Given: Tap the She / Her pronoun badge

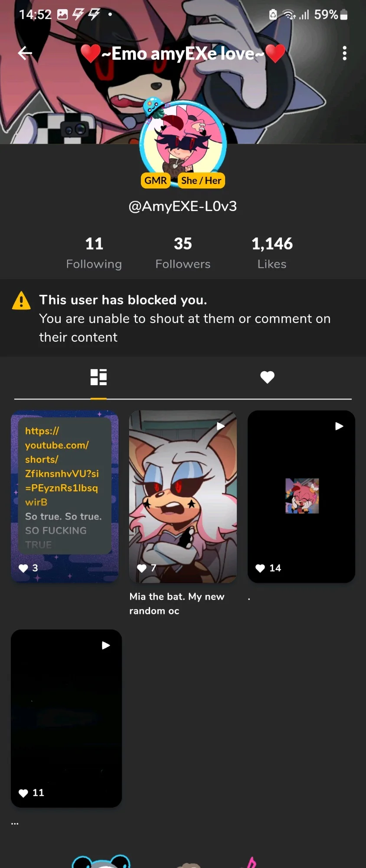Looking at the screenshot, I should (x=201, y=181).
